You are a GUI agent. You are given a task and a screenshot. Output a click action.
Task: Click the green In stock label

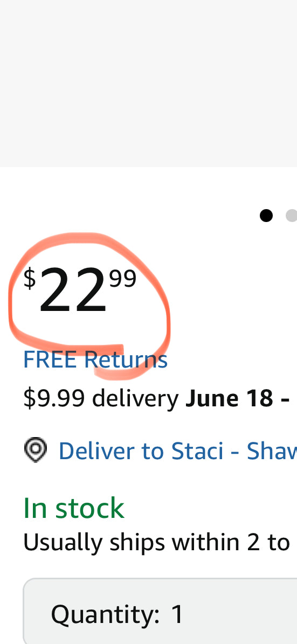tap(73, 508)
